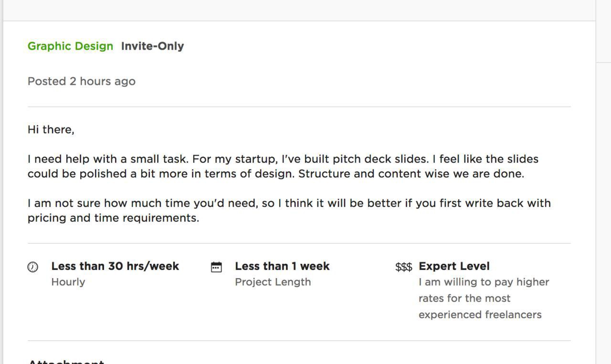The image size is (611, 364).
Task: Click the Expert Level heading
Action: [454, 266]
